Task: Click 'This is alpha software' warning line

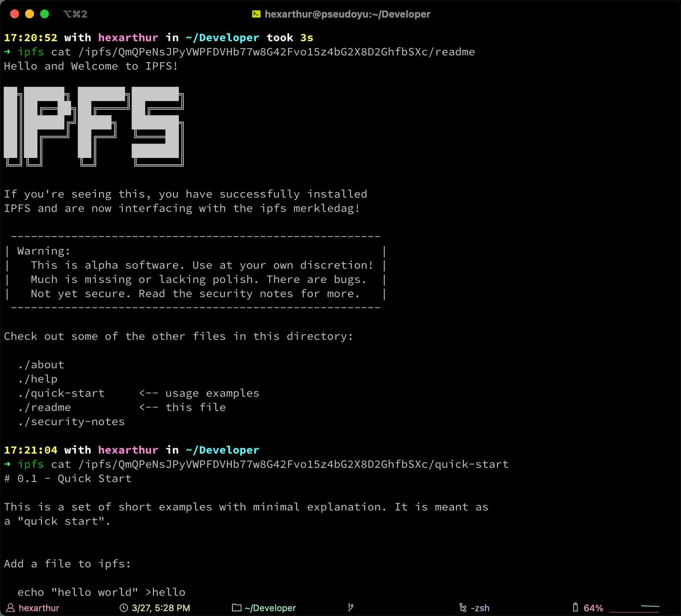Action: pos(202,265)
